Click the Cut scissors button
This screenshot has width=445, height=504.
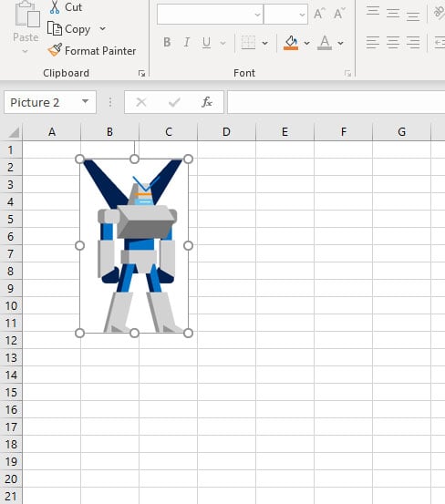66,7
